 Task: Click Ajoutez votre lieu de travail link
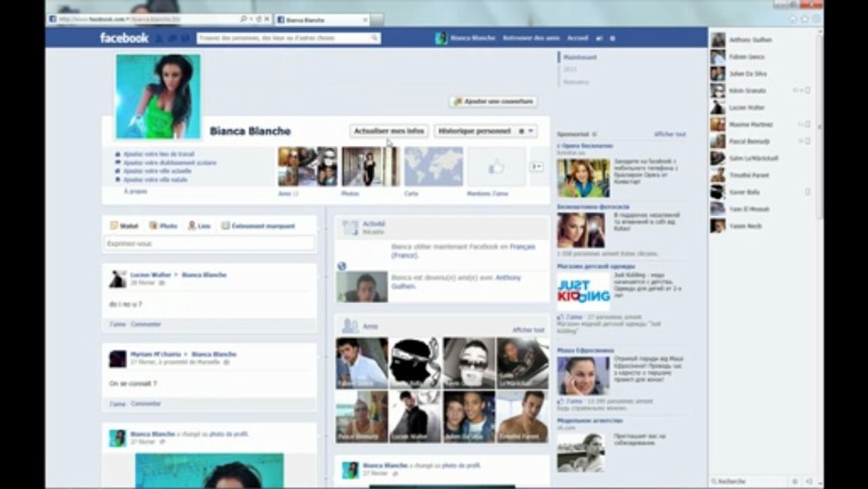click(158, 154)
